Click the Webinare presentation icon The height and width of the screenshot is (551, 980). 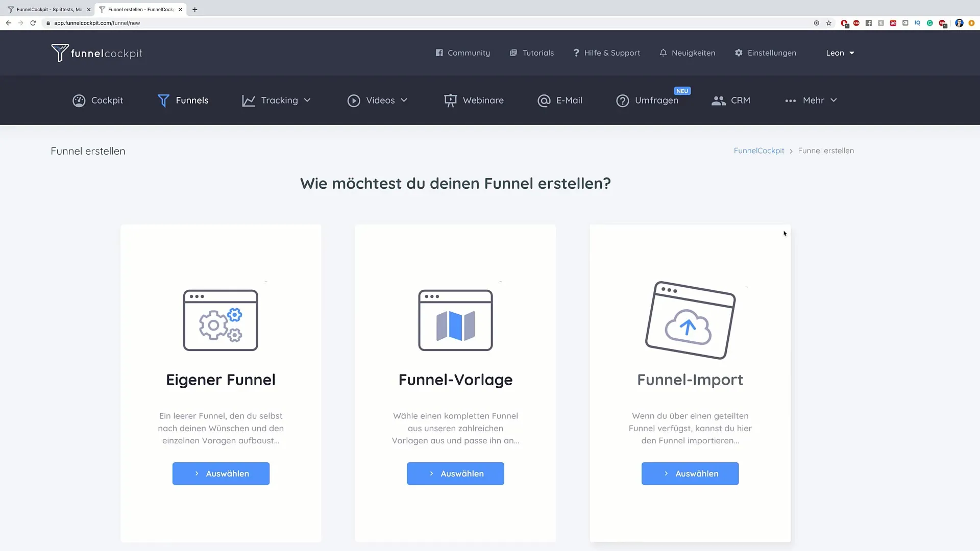450,100
